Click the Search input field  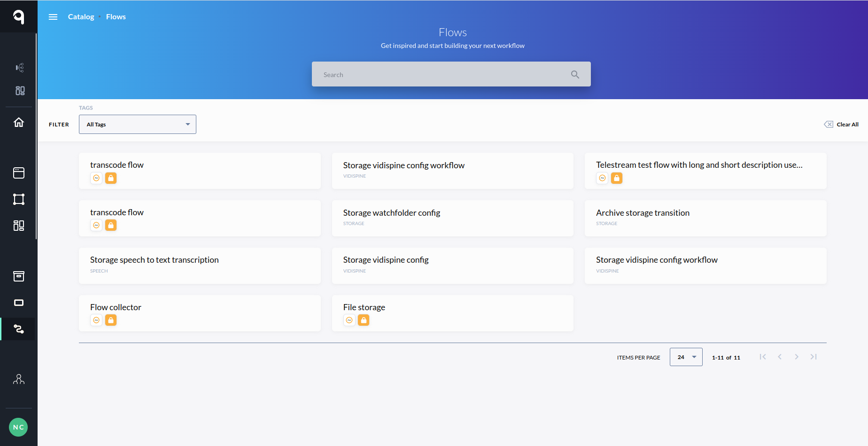click(442, 74)
